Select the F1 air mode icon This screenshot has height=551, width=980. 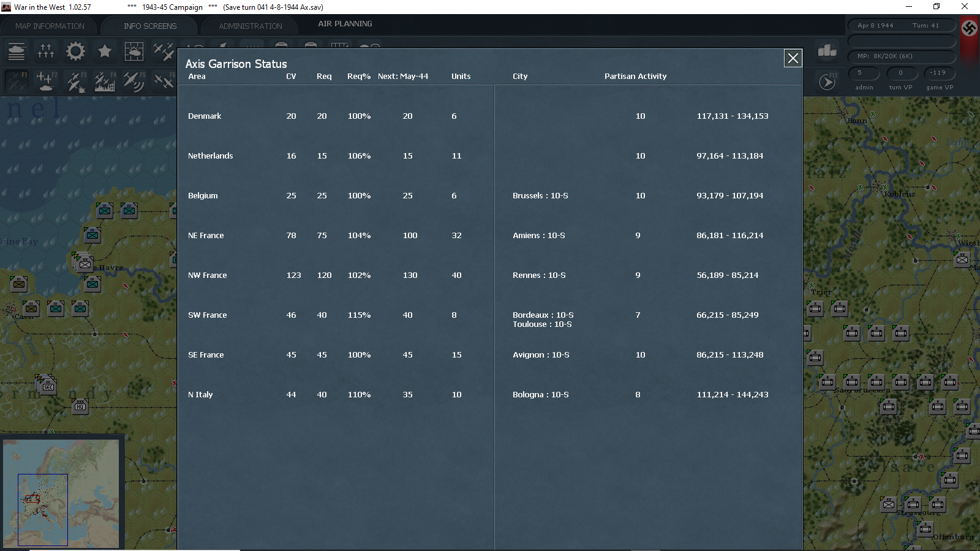pos(17,81)
